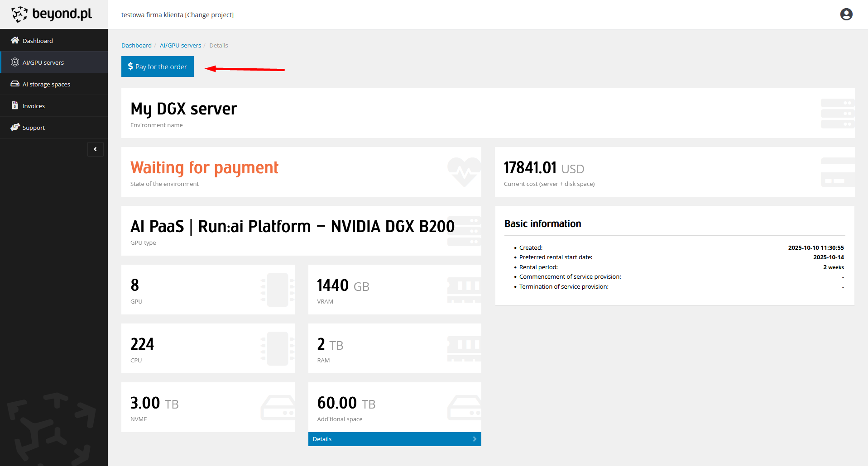
Task: Click the Dashboard breadcrumb link
Action: [136, 45]
